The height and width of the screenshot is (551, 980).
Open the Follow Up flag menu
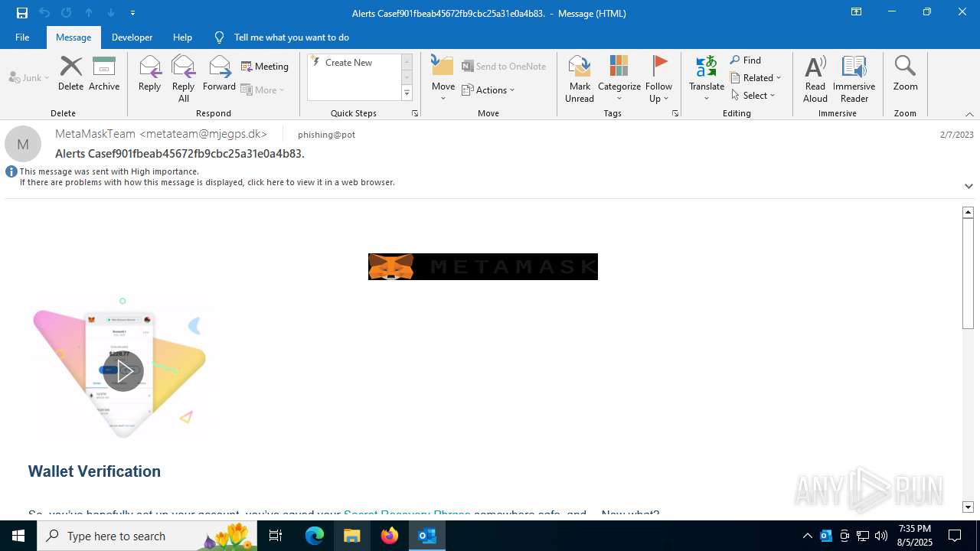(658, 79)
